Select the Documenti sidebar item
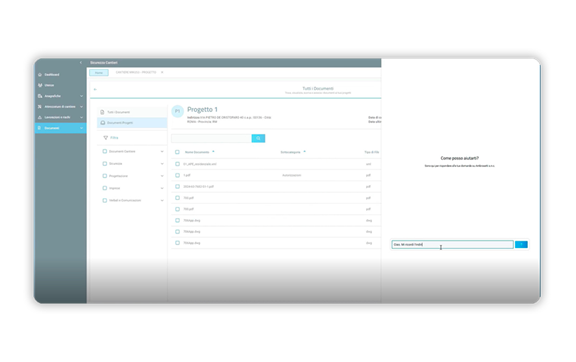Screen dimensions: 576x362 (x=61, y=128)
